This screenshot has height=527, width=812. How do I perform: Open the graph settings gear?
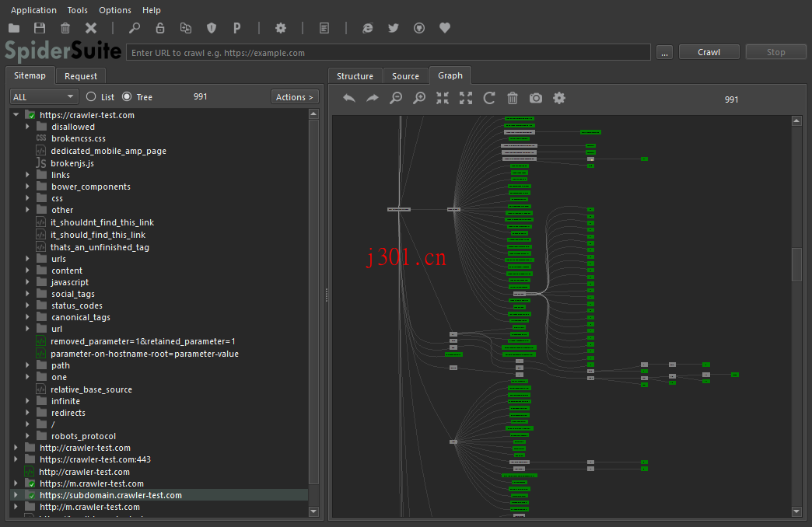click(x=558, y=98)
